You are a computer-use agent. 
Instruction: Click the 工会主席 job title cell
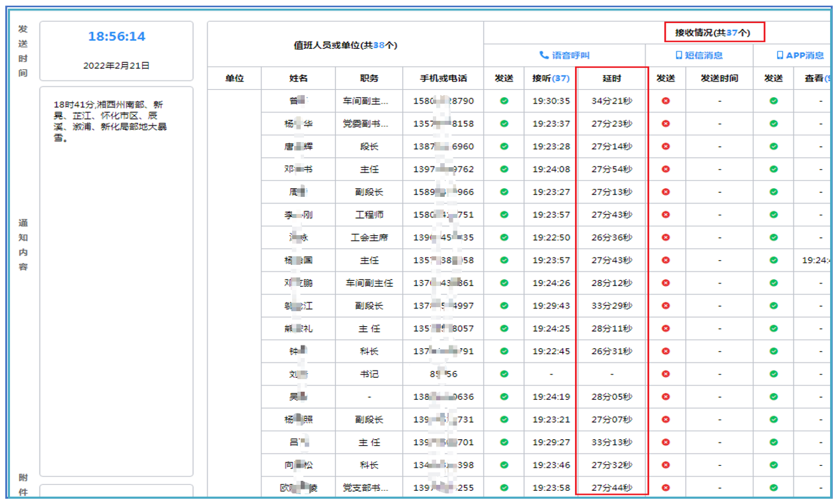(369, 237)
